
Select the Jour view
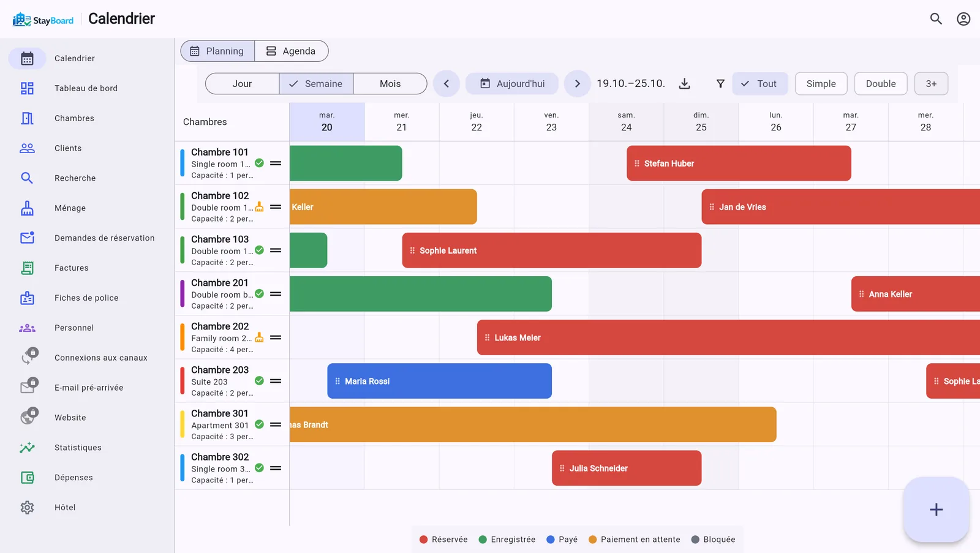242,84
